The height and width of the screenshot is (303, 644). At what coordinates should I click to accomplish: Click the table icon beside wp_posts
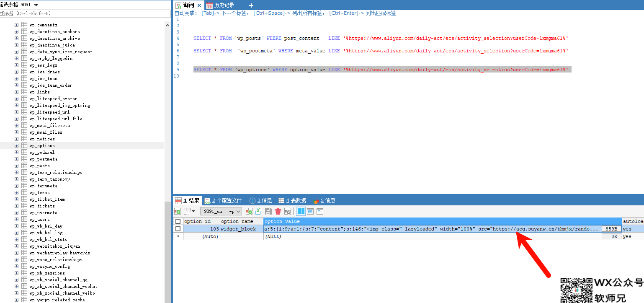24,166
